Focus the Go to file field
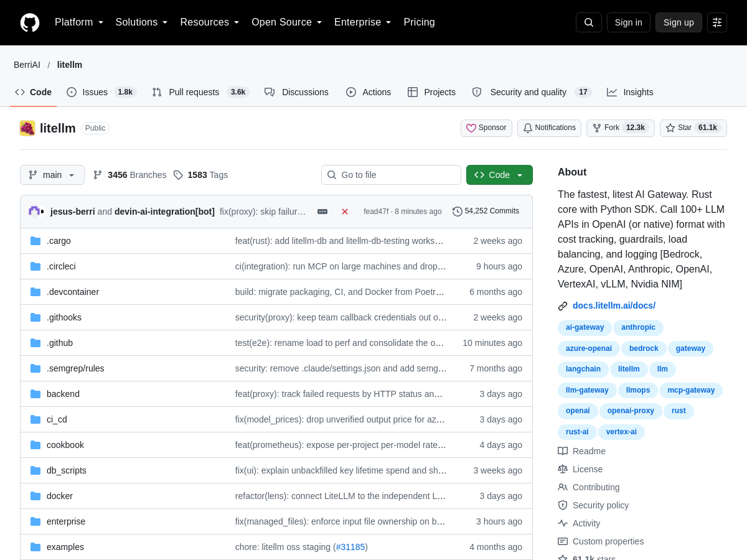Image resolution: width=747 pixels, height=560 pixels. point(391,175)
